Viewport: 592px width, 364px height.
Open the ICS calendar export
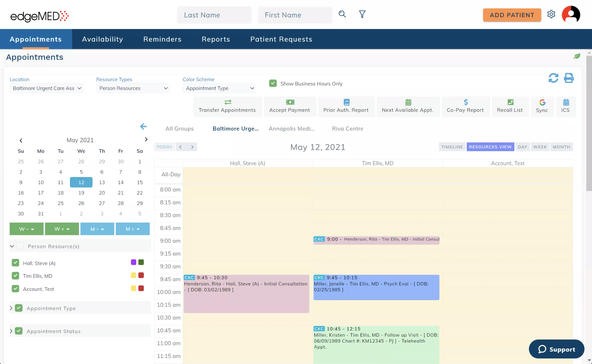pos(565,106)
